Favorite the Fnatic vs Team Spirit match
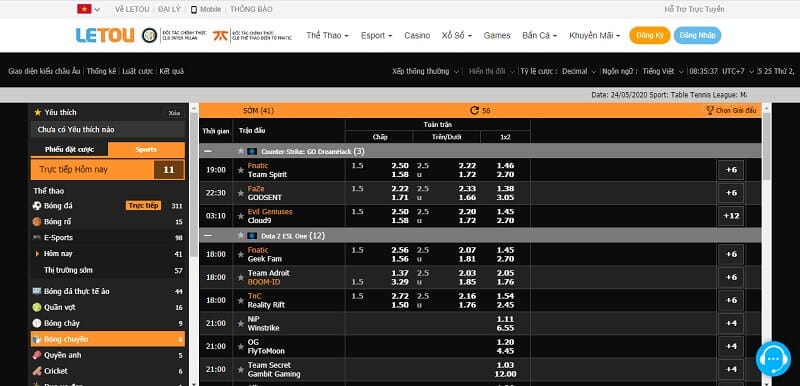This screenshot has height=386, width=800. [241, 170]
